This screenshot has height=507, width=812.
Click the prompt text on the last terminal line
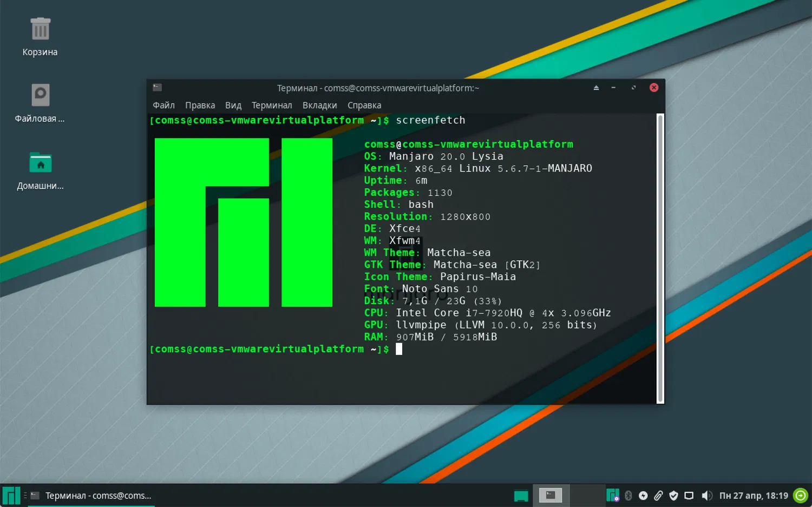point(270,349)
